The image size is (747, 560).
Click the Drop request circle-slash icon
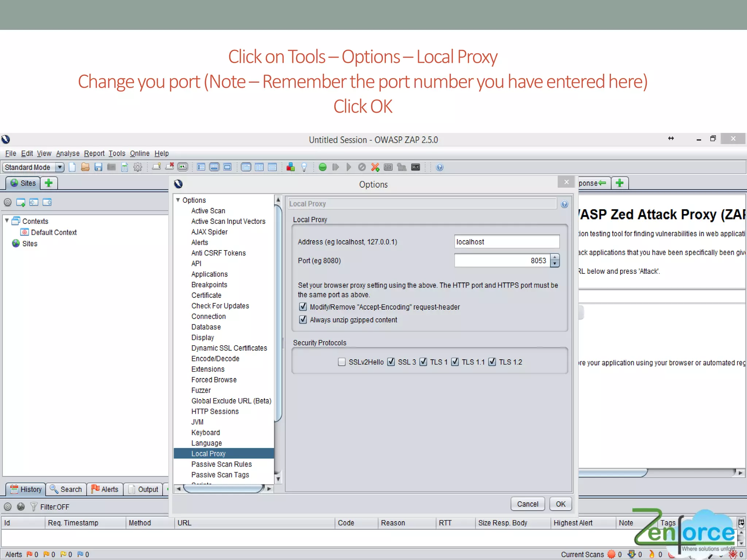click(x=362, y=167)
